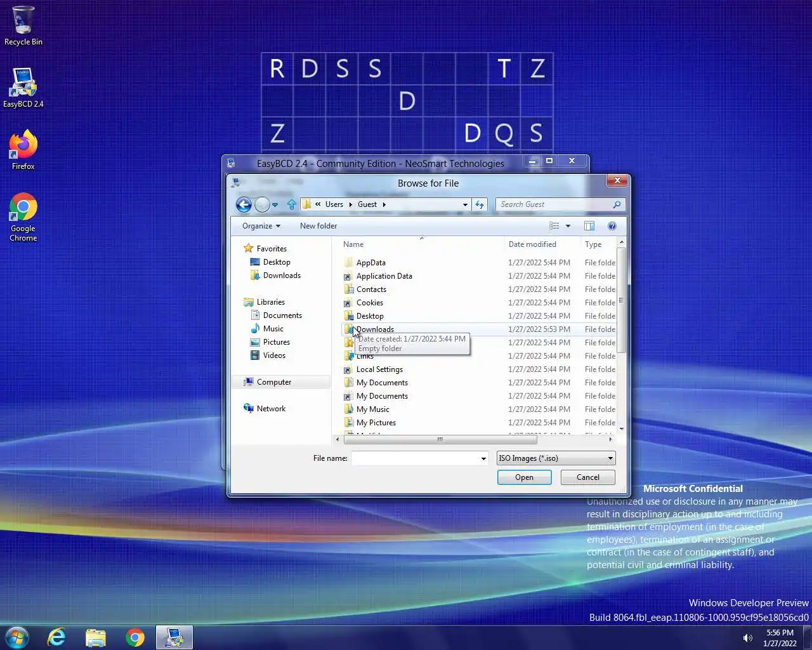Click breadcrumb overflow chevron before Users
The image size is (812, 650).
click(x=318, y=204)
